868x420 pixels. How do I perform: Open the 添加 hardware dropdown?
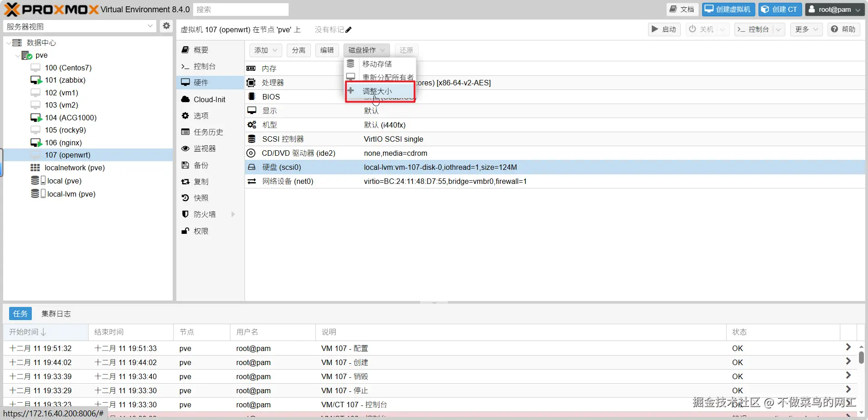[x=266, y=50]
